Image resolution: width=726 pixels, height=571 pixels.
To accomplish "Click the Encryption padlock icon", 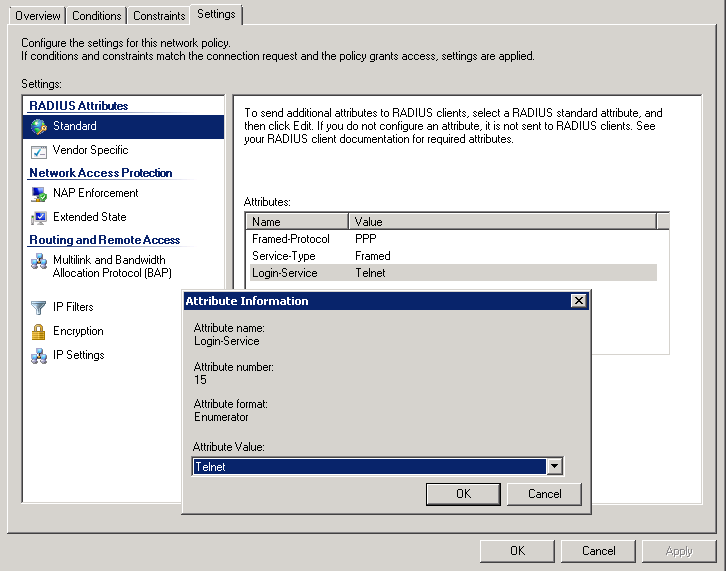I will pyautogui.click(x=38, y=332).
